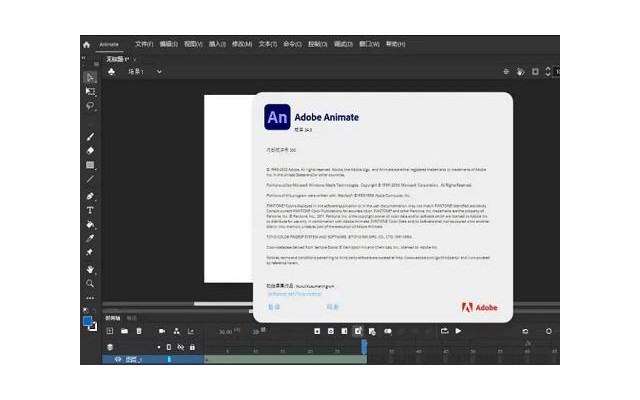Screen dimensions: 640x400
Task: Close the 无标题-1 document tab
Action: point(135,60)
